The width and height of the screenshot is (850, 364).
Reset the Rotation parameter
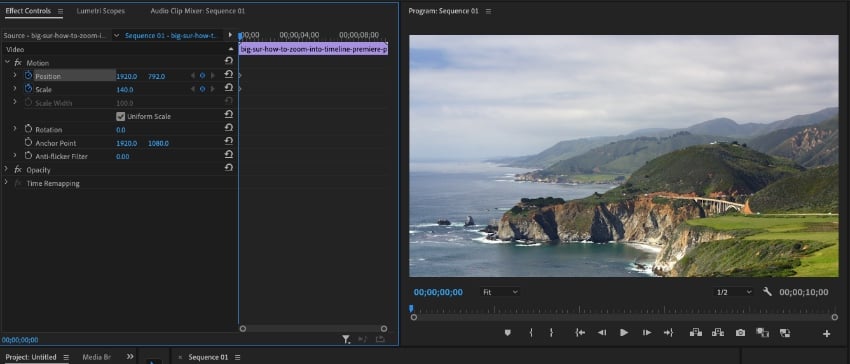pos(229,127)
